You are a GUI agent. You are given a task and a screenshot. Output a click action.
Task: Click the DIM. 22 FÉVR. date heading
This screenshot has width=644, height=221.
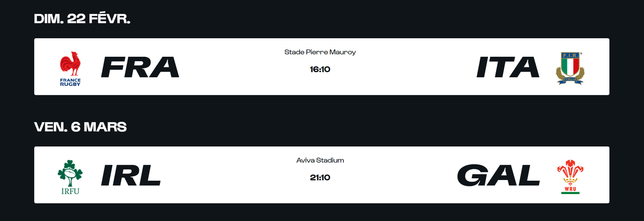coord(82,19)
